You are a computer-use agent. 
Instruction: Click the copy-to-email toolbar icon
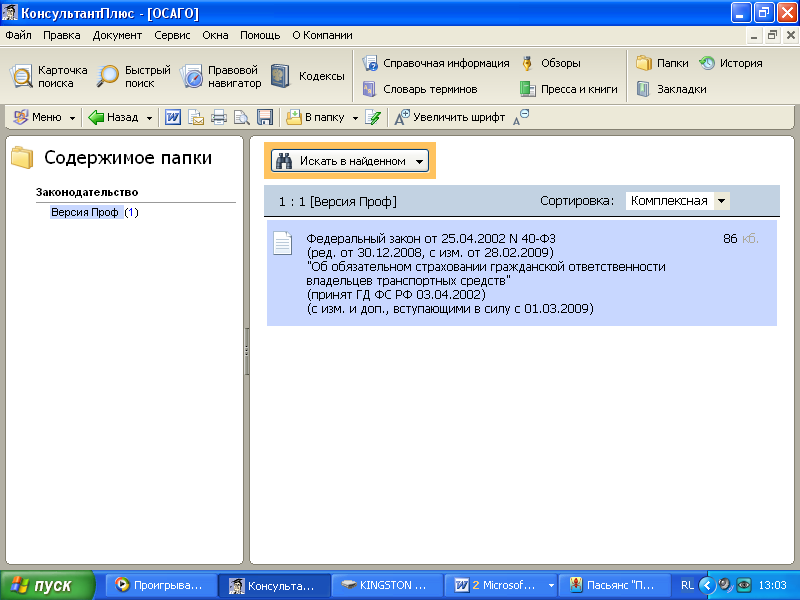[196, 117]
